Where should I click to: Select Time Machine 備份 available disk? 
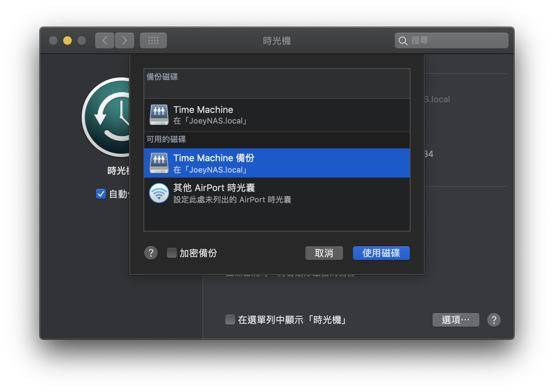coord(277,163)
